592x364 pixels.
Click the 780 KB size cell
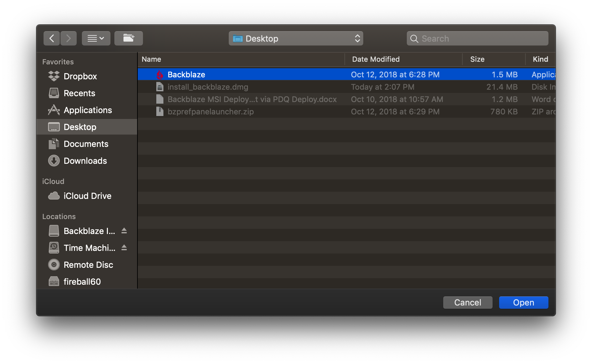504,111
